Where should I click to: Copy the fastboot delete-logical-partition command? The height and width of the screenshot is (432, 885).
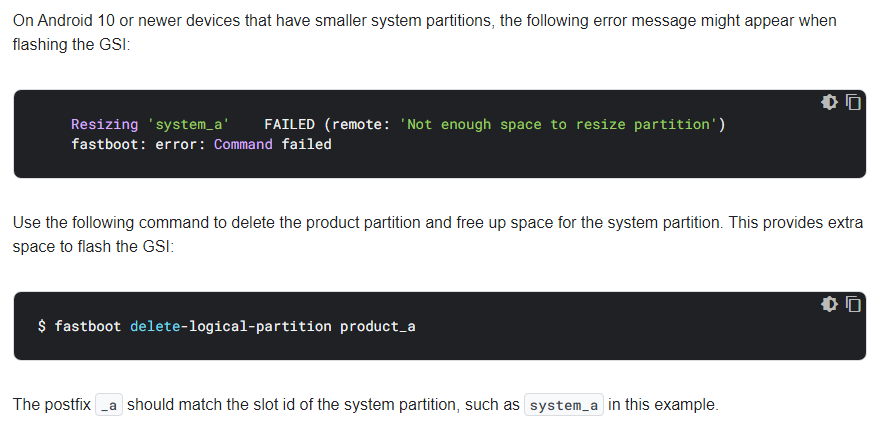click(x=853, y=304)
